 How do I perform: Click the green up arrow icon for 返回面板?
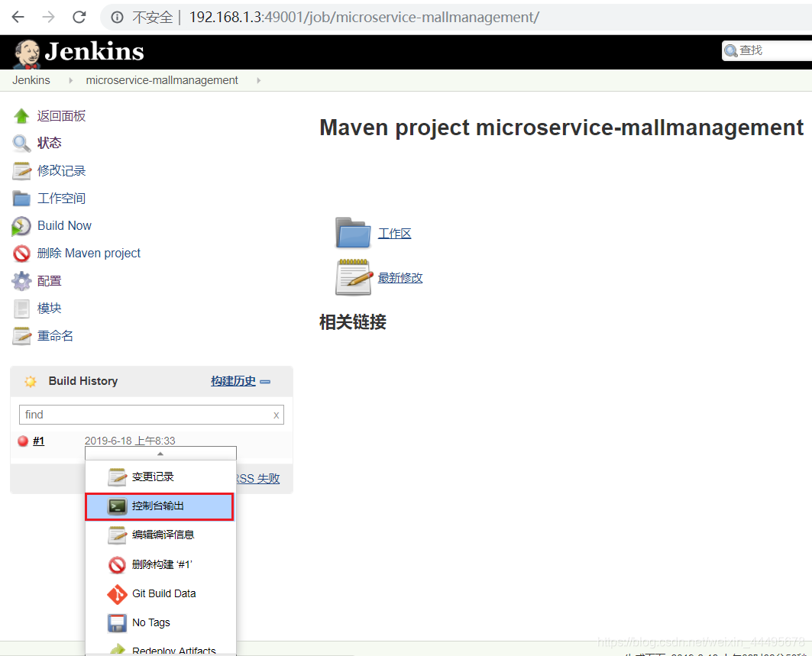(21, 116)
